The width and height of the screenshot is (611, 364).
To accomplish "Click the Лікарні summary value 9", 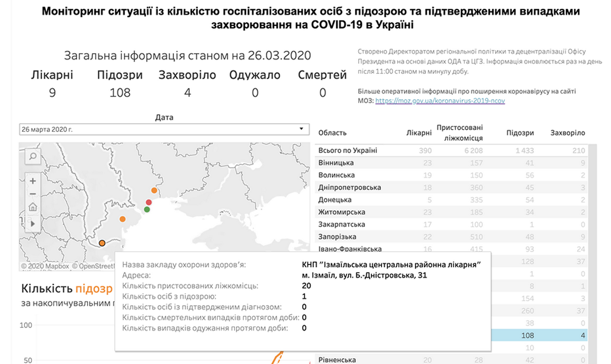I will [52, 92].
